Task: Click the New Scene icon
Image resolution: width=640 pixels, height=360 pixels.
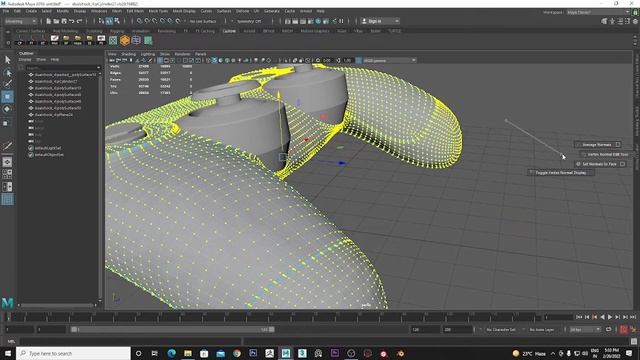Action: 49,21
